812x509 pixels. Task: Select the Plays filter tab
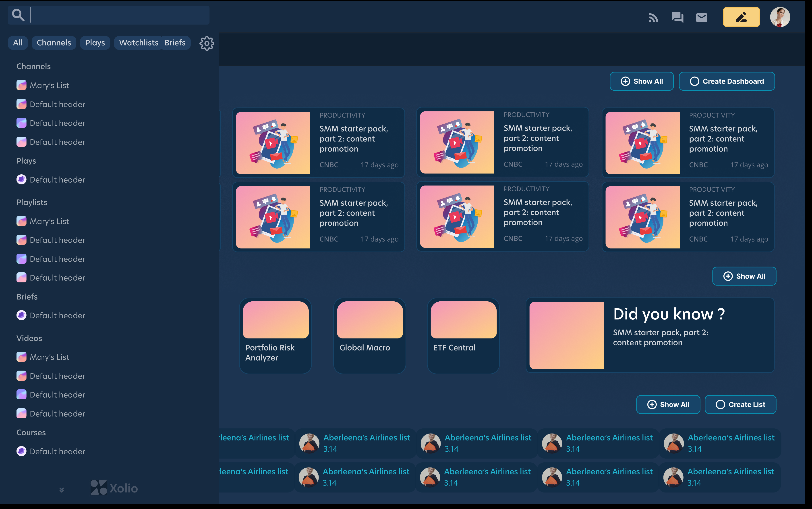point(95,43)
